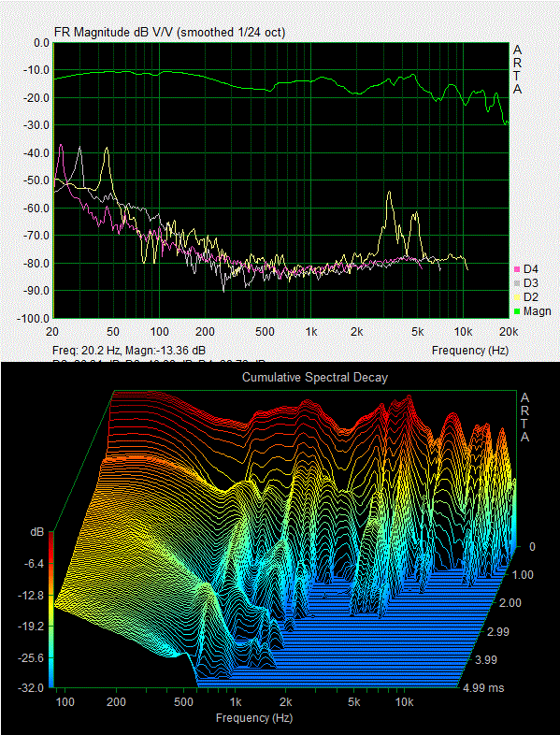The width and height of the screenshot is (560, 735).
Task: Click the -100.0 value on magnitude axis
Action: [x=35, y=318]
